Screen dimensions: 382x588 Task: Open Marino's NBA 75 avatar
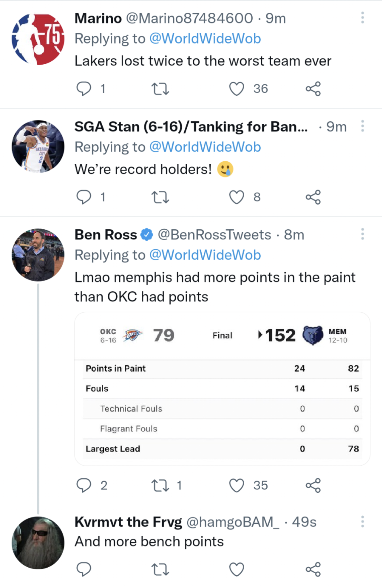38,39
